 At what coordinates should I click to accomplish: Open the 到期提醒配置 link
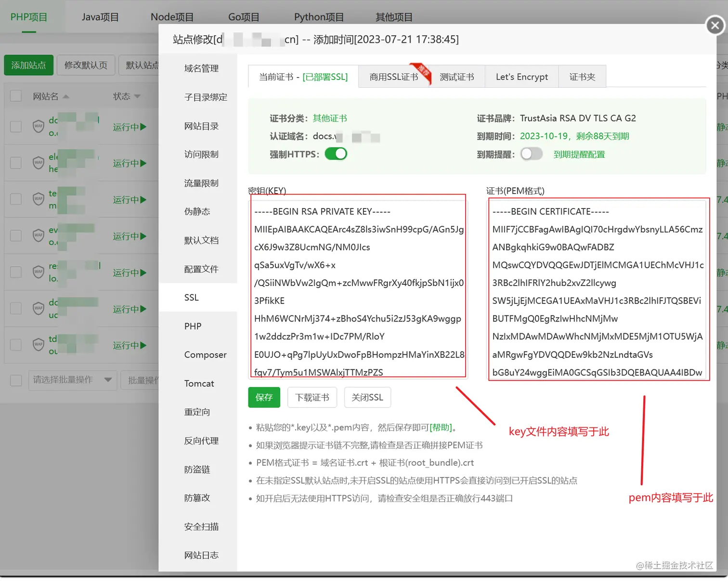point(579,155)
